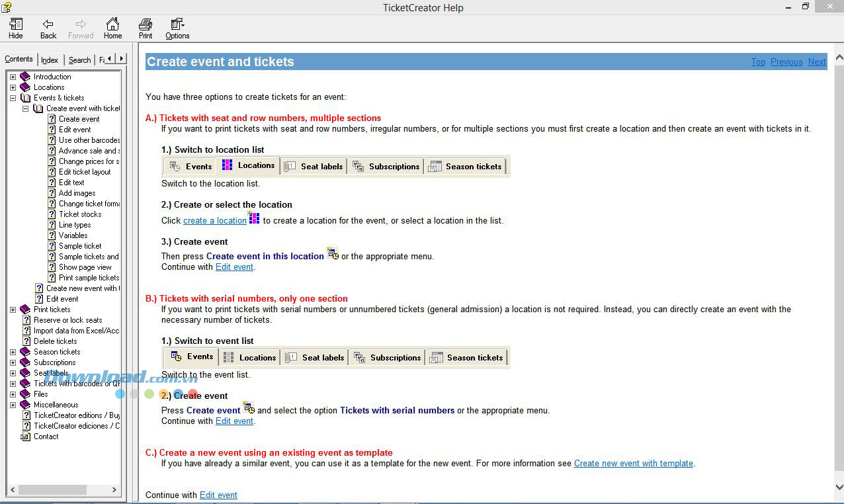This screenshot has height=504, width=844.
Task: Click the Back arrow icon
Action: [x=48, y=24]
